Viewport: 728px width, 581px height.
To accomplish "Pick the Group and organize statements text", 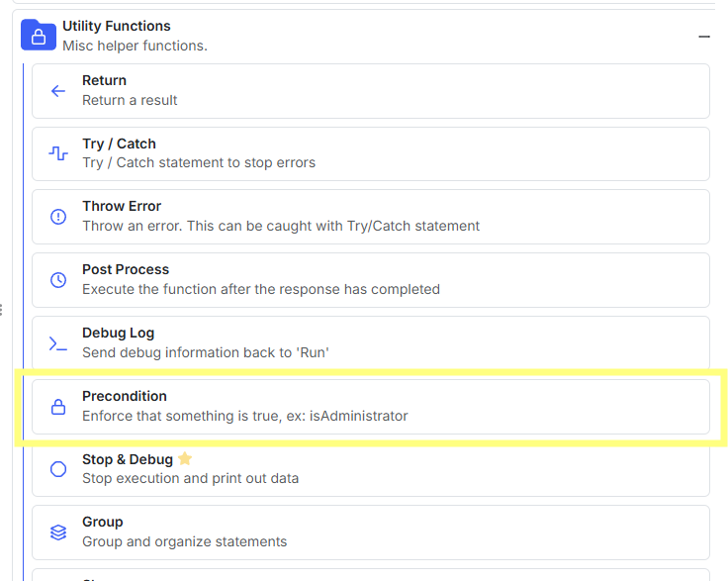I will (x=184, y=541).
